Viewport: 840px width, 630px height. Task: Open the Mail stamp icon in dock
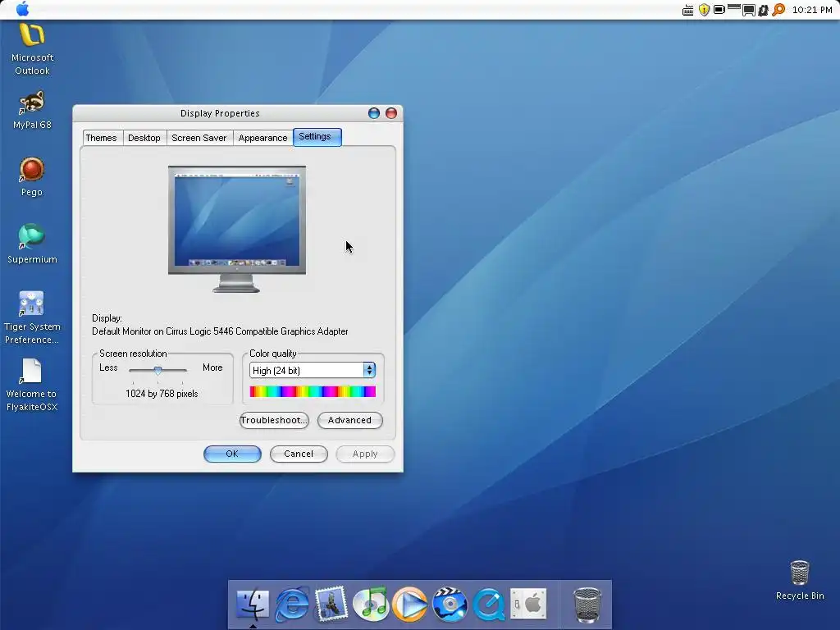point(331,605)
